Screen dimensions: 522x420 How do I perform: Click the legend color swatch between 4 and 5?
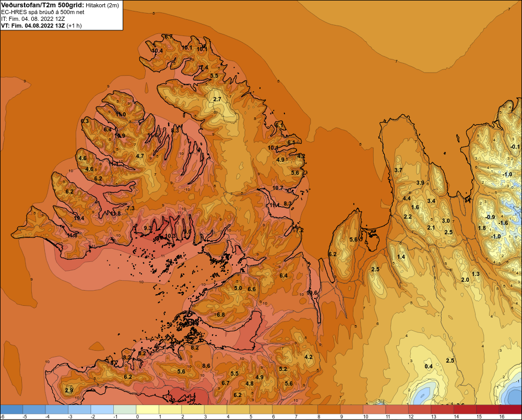pos(239,410)
